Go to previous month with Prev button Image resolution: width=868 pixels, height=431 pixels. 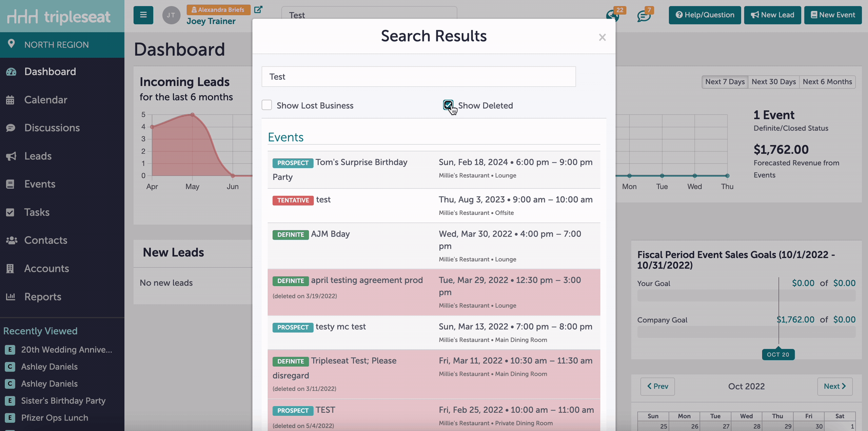pos(657,386)
